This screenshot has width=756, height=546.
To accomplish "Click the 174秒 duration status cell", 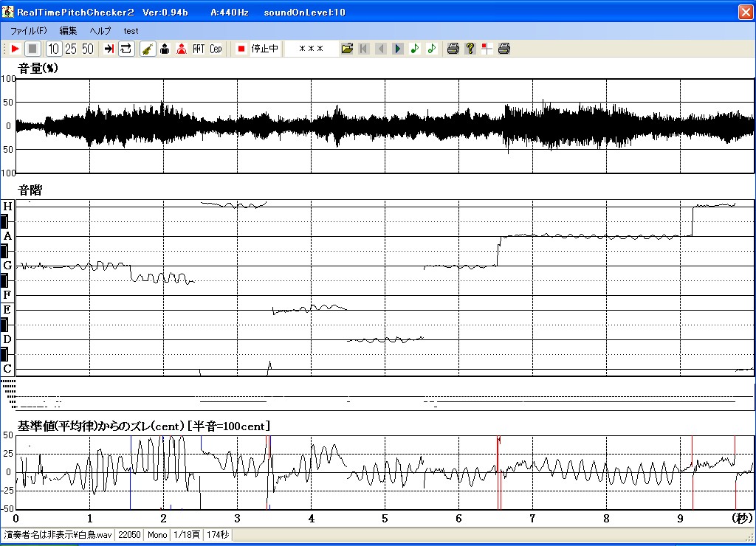I will point(218,535).
